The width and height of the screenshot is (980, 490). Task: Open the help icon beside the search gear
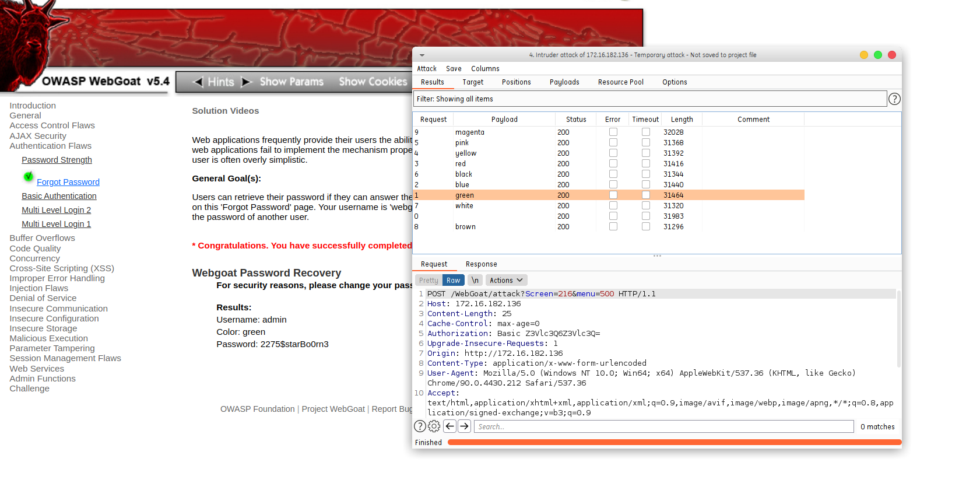[x=420, y=426]
